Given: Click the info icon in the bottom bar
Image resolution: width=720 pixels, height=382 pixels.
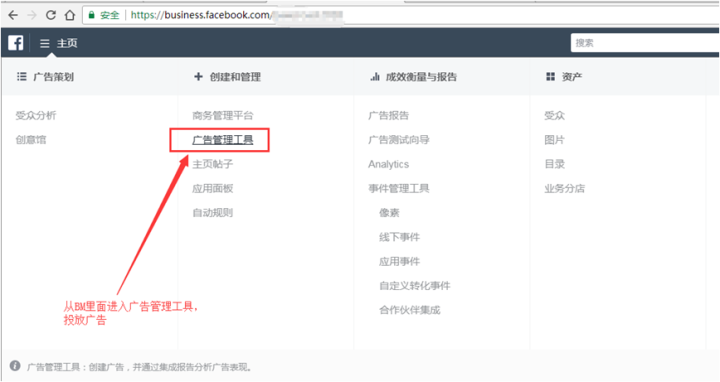Looking at the screenshot, I should [15, 366].
